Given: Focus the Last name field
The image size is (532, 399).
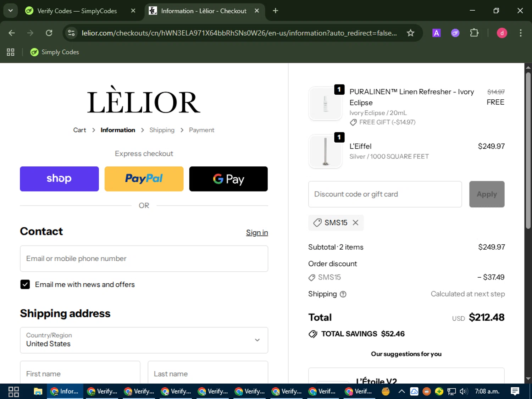Looking at the screenshot, I should [208, 372].
